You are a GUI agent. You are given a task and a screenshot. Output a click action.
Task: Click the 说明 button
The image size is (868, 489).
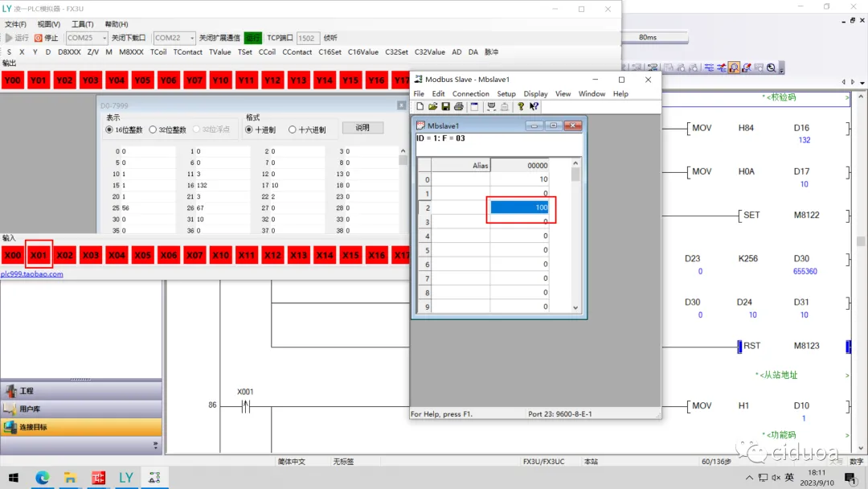click(x=362, y=127)
